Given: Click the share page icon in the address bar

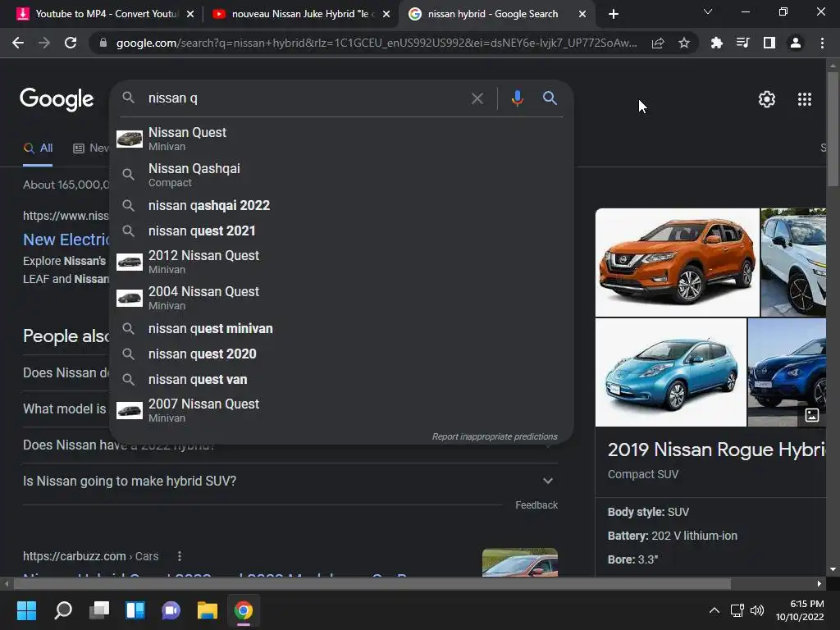Looking at the screenshot, I should 658,43.
